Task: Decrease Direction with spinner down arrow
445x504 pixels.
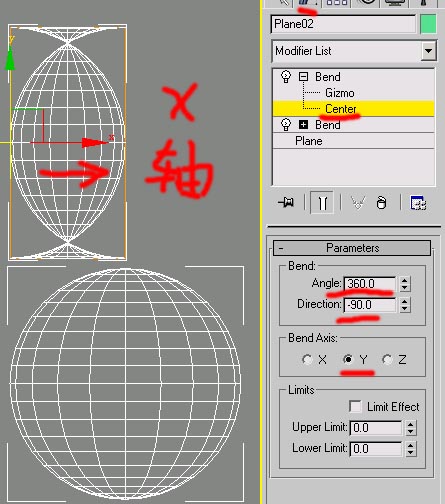Action: click(405, 309)
